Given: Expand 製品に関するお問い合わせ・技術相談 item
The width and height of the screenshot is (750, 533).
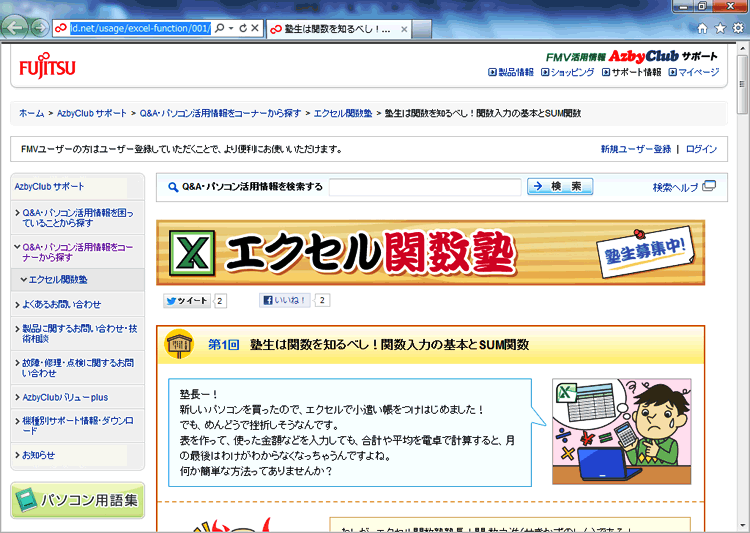Looking at the screenshot, I should [x=77, y=333].
